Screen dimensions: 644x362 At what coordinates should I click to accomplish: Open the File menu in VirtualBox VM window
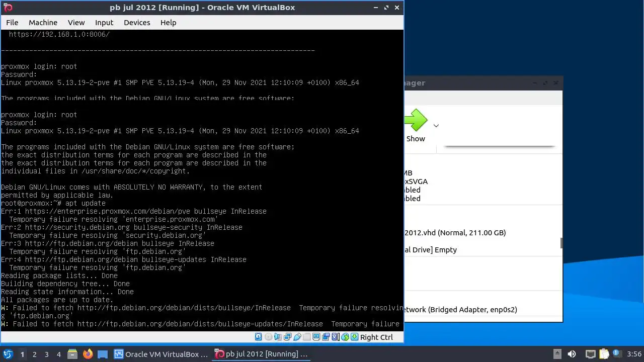12,23
